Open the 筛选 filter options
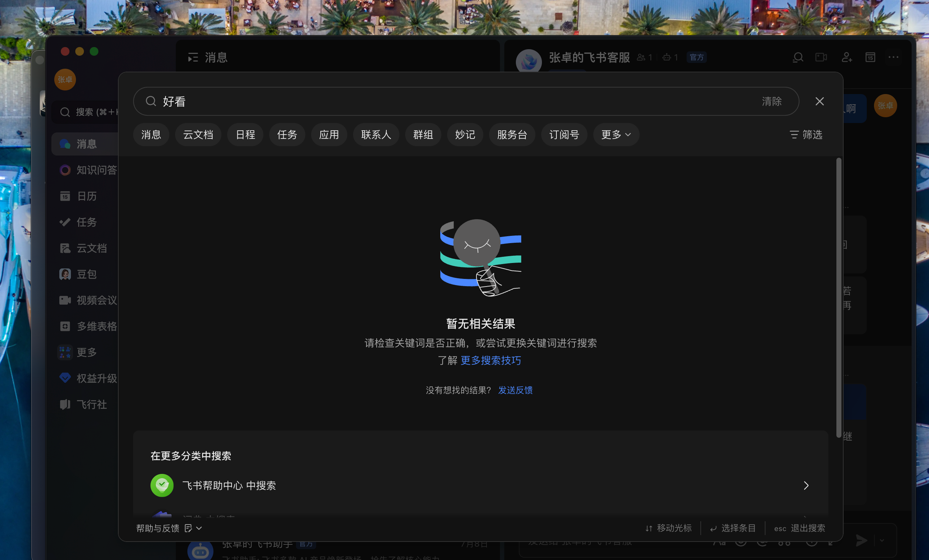The width and height of the screenshot is (929, 560). coord(806,135)
